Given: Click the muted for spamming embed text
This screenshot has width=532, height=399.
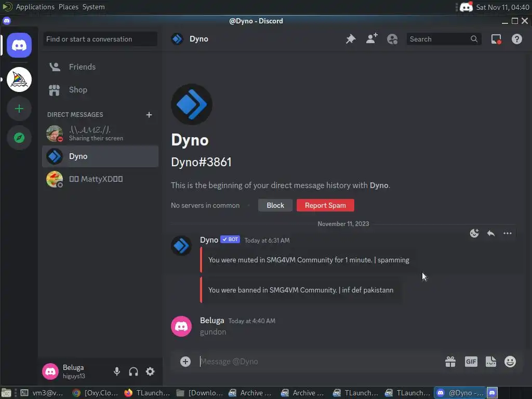Looking at the screenshot, I should click(309, 260).
